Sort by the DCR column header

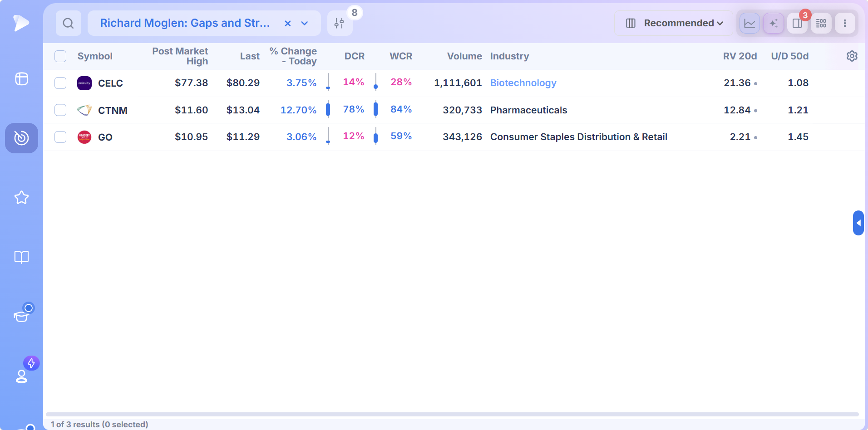(x=355, y=56)
